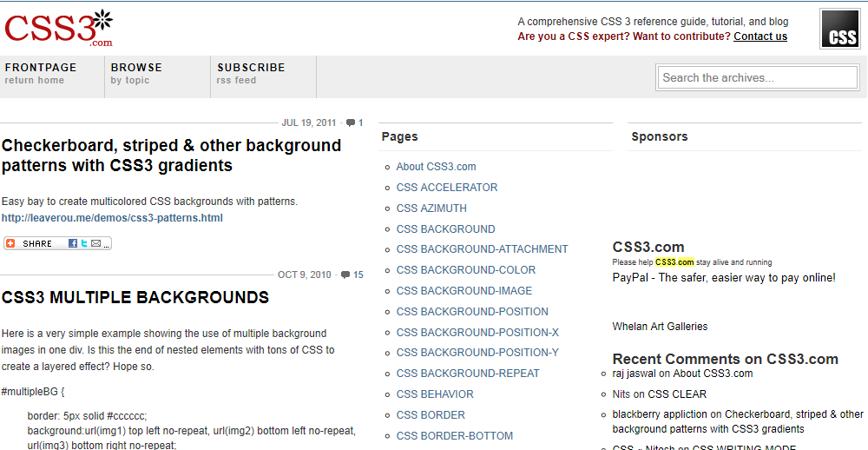Viewport: 868px width, 450px height.
Task: Open the CSS BORDER page link
Action: pos(431,415)
